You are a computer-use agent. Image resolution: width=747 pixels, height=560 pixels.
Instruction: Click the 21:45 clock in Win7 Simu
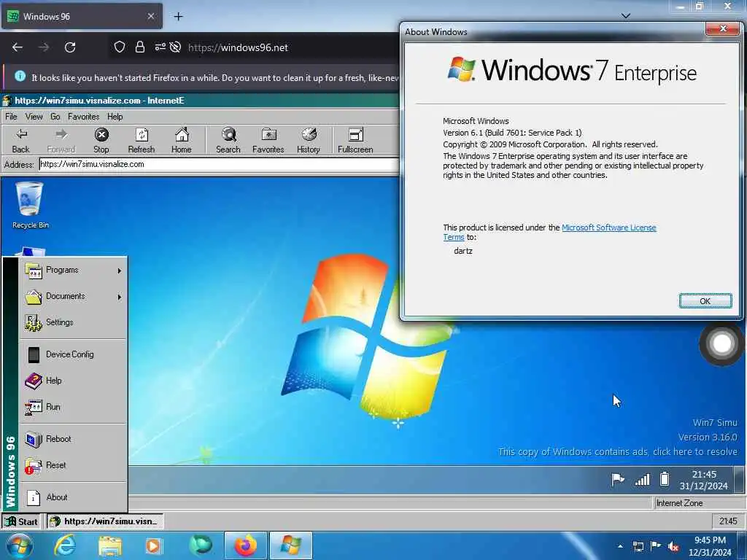704,480
